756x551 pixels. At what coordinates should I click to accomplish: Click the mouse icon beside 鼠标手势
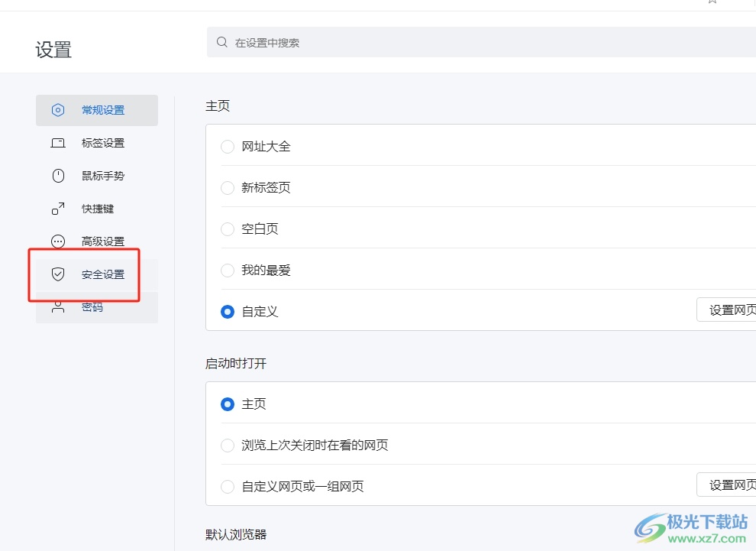[x=58, y=176]
